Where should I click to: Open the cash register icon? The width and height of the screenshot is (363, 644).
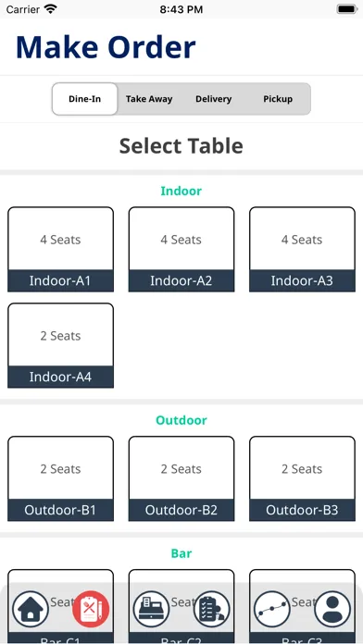pos(151,609)
